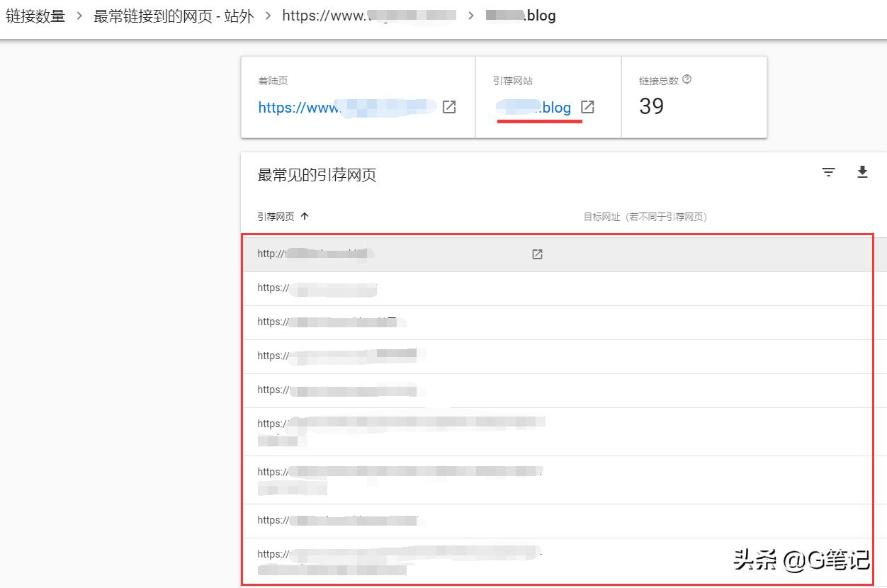The image size is (887, 588).
Task: Toggle the sort arrow on 引荐网页 header
Action: [303, 216]
